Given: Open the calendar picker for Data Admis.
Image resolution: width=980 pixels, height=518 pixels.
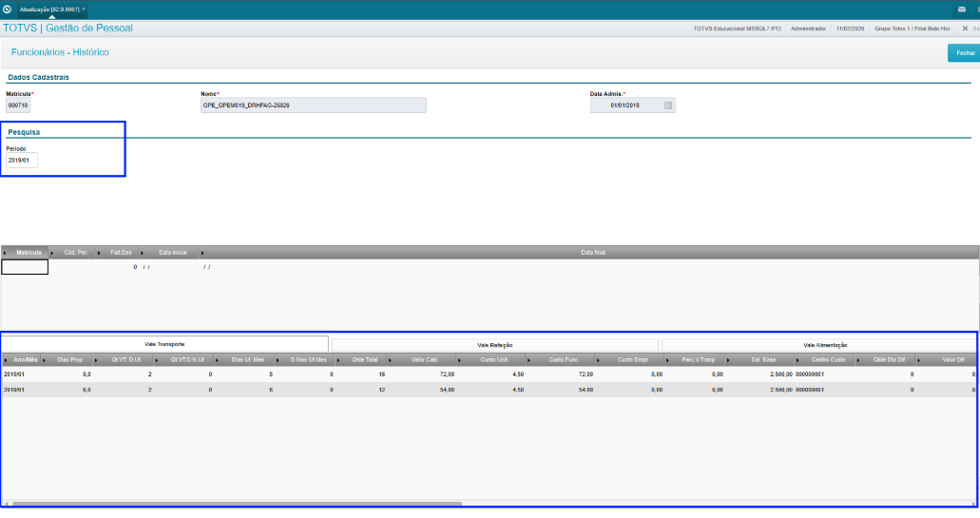Looking at the screenshot, I should pos(667,105).
